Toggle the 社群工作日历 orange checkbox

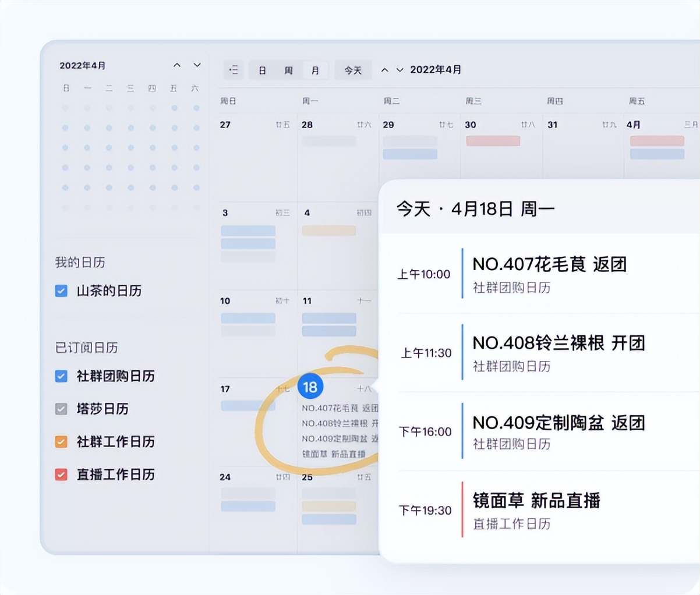point(61,442)
